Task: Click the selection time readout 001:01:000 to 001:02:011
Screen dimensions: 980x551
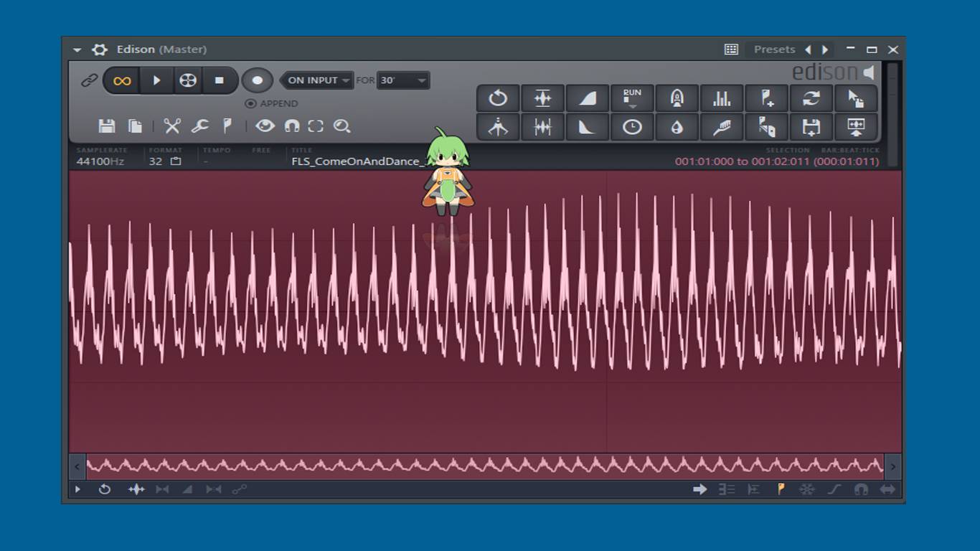Action: [777, 161]
